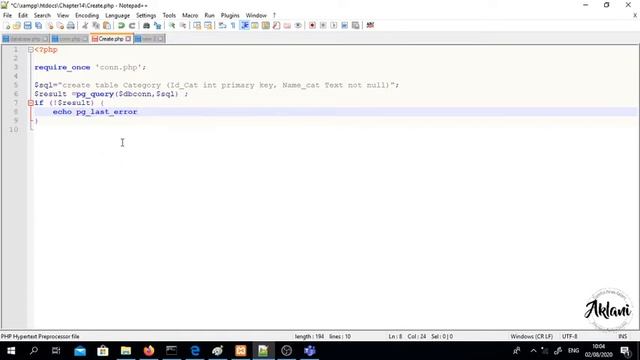The width and height of the screenshot is (640, 360).
Task: Switch to the Create.php tab
Action: [111, 39]
